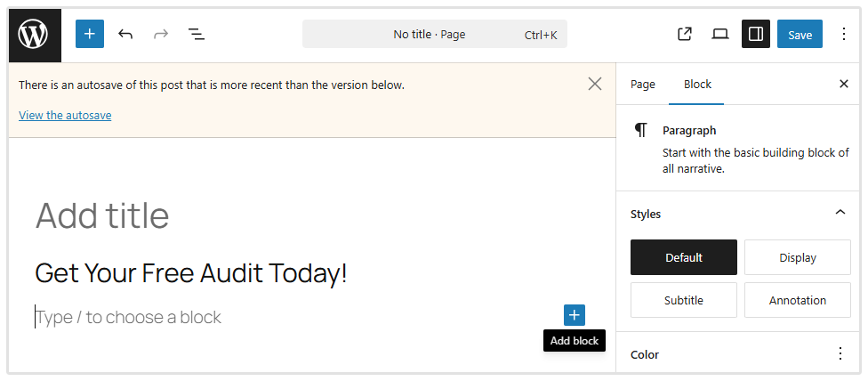This screenshot has height=381, width=868.
Task: Dismiss the autosave notice
Action: tap(595, 85)
